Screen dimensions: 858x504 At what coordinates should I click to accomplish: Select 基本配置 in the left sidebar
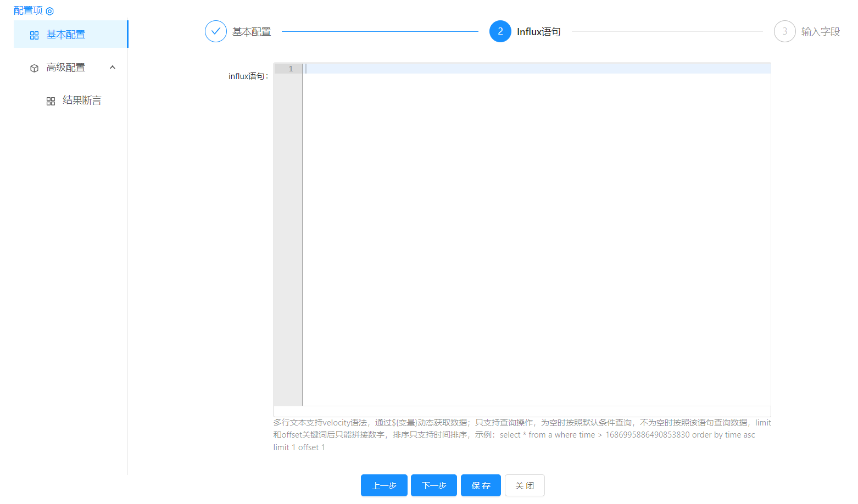pos(66,35)
